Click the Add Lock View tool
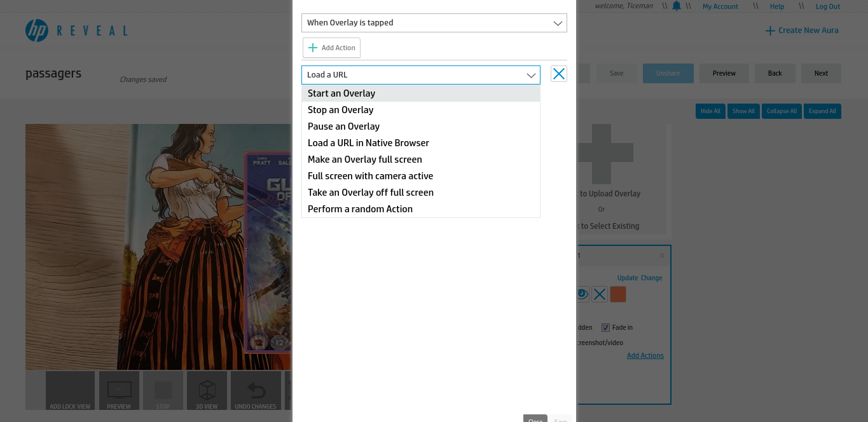Viewport: 868px width, 422px height. (70, 390)
